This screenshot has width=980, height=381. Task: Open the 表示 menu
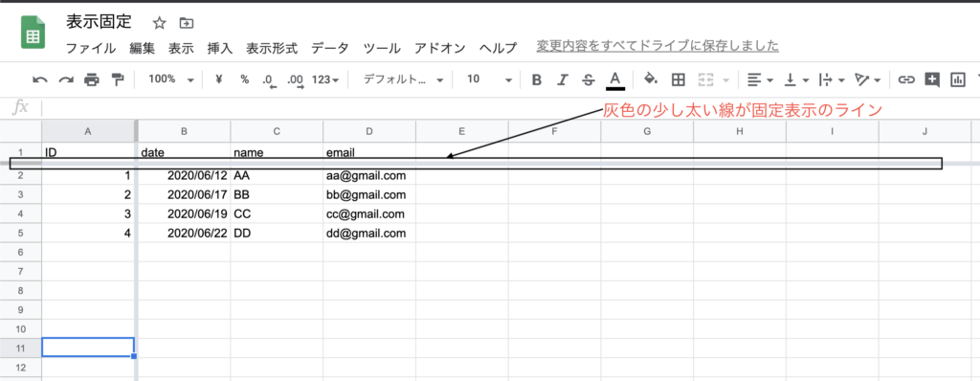pyautogui.click(x=181, y=48)
